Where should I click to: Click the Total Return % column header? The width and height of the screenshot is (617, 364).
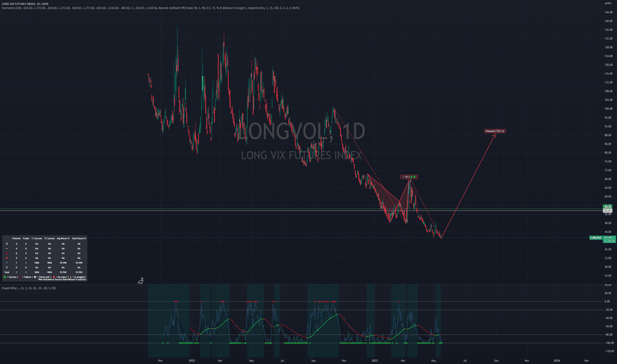pos(79,238)
